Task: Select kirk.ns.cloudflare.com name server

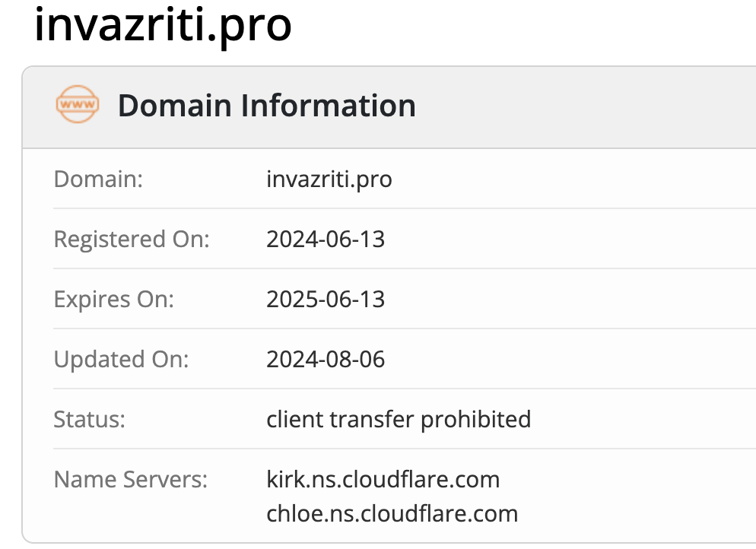Action: click(383, 480)
